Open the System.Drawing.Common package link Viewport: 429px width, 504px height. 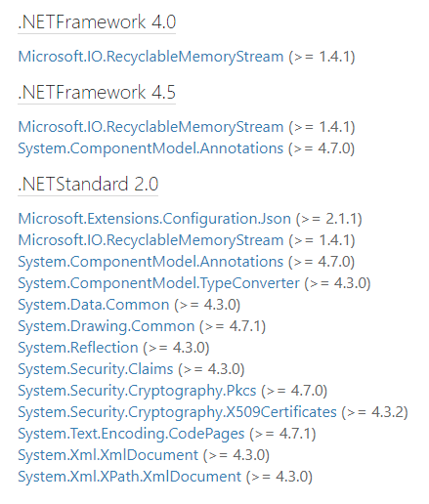[107, 326]
